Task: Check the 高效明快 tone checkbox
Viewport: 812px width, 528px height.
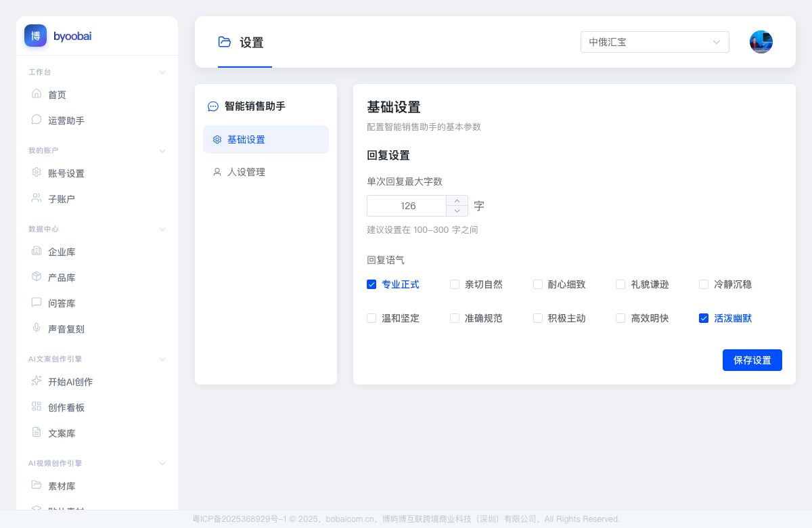Action: pyautogui.click(x=621, y=318)
